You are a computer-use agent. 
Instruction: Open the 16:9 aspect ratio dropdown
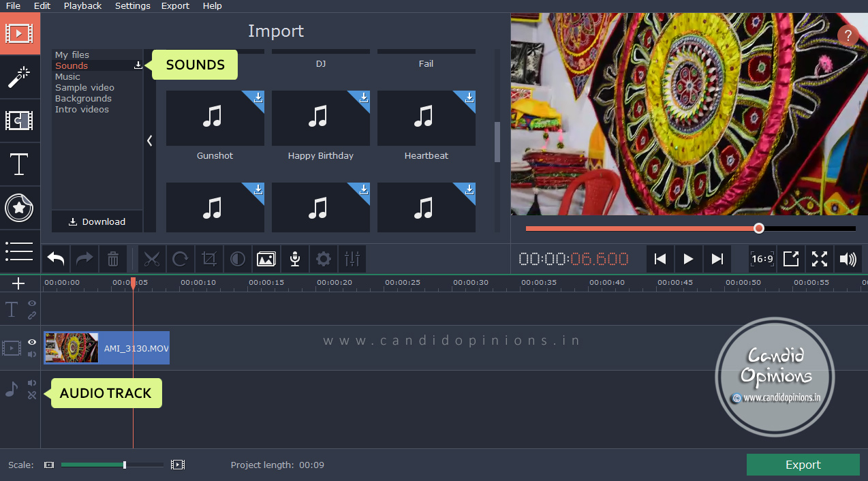[762, 259]
